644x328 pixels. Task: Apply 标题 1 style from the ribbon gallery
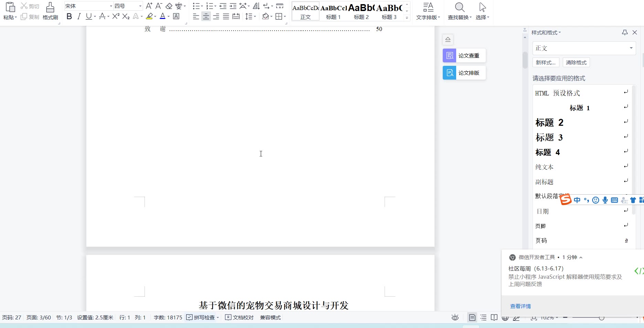point(333,11)
